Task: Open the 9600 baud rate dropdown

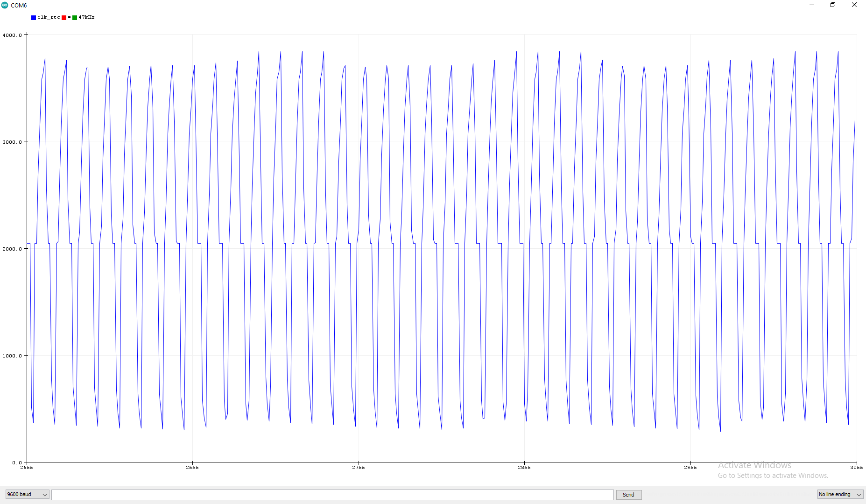Action: pyautogui.click(x=27, y=494)
